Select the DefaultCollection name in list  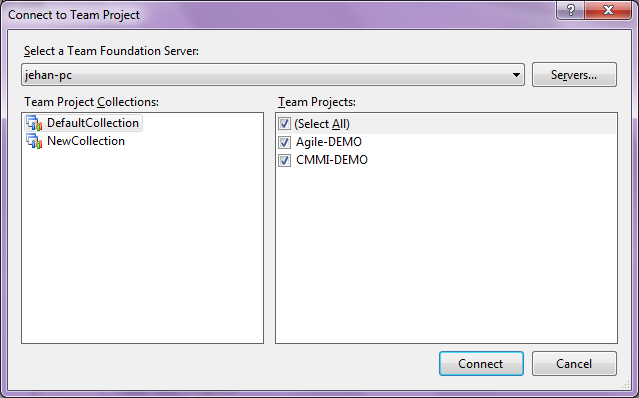tap(93, 123)
